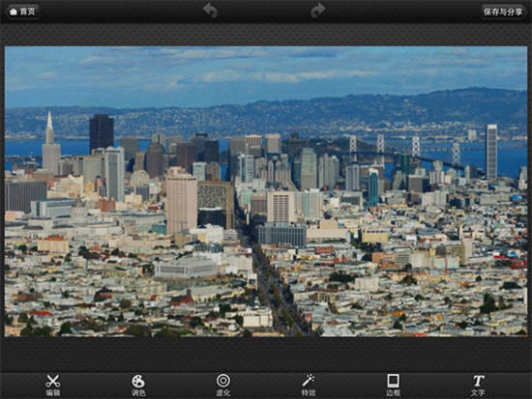Open the 虚化 blur tab label
The image size is (532, 399).
(223, 393)
